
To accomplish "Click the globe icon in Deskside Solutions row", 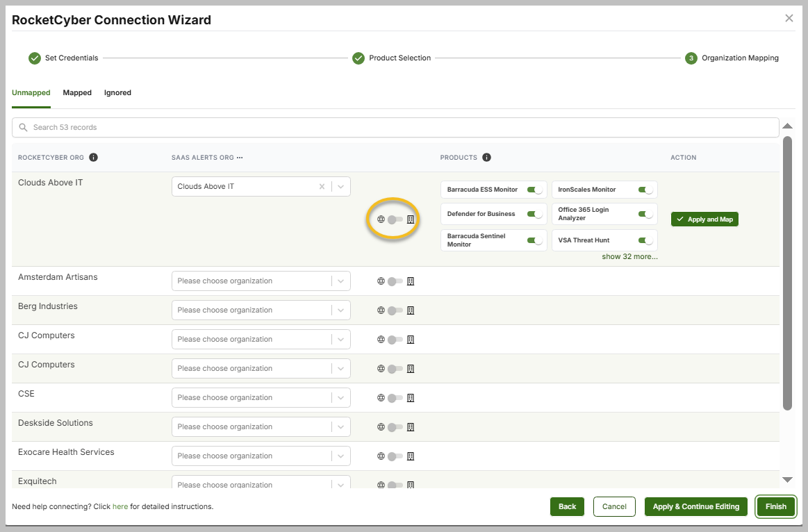I will click(381, 427).
